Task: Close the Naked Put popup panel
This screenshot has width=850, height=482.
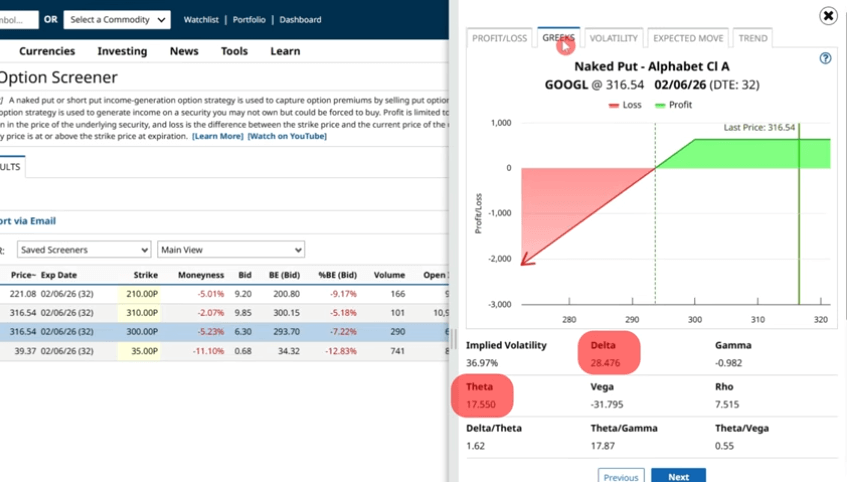Action: [x=828, y=16]
